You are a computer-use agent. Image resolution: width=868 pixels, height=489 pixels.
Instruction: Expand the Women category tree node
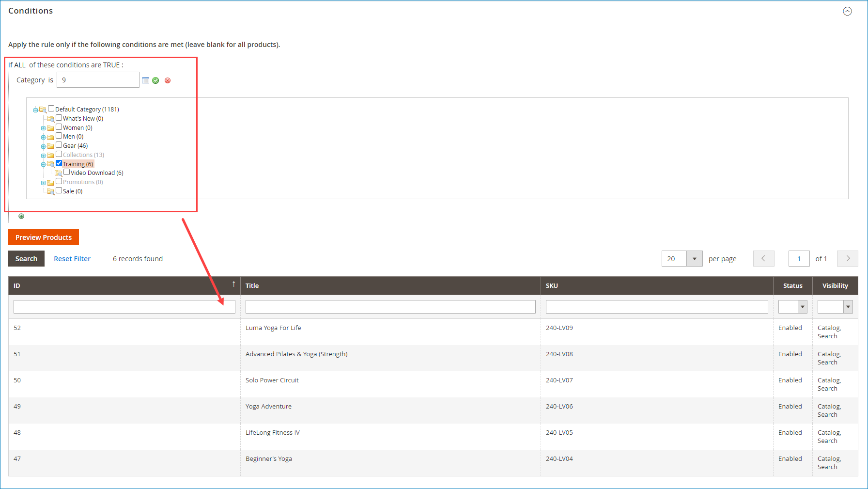coord(43,127)
